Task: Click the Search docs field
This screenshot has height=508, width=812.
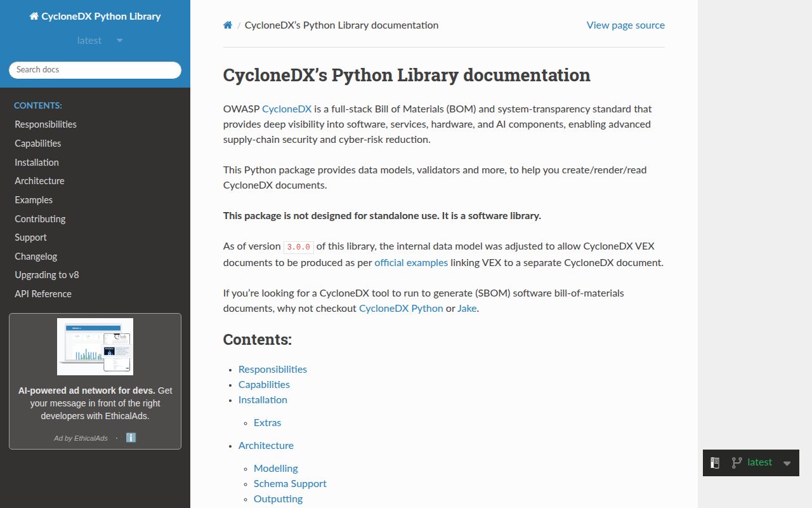Action: point(95,70)
